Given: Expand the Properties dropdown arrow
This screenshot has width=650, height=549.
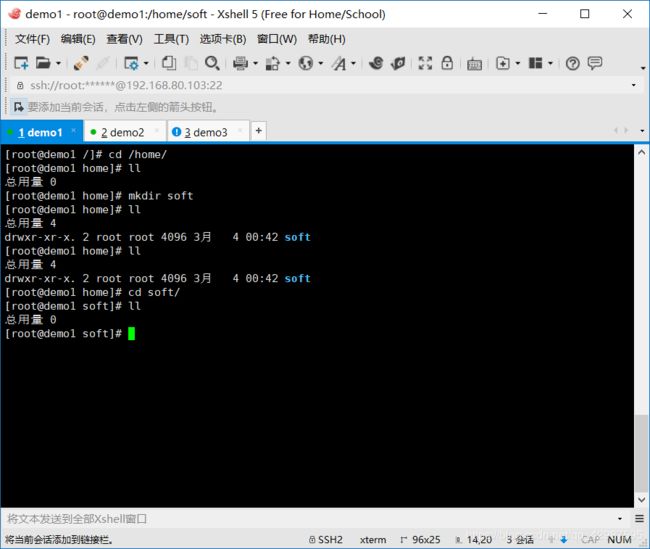Looking at the screenshot, I should pyautogui.click(x=146, y=63).
